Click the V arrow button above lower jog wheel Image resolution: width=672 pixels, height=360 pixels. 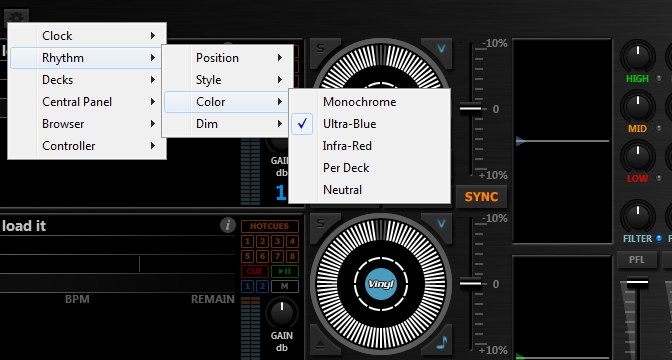point(441,224)
